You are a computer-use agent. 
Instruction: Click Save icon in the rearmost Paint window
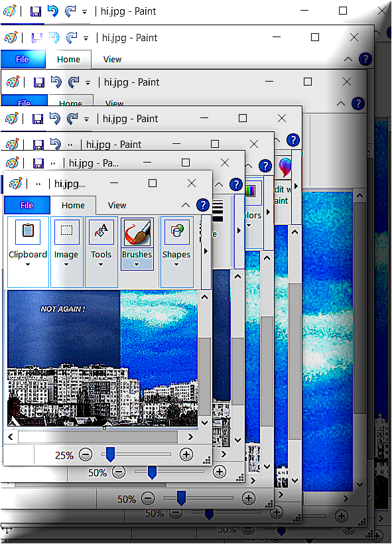[36, 12]
